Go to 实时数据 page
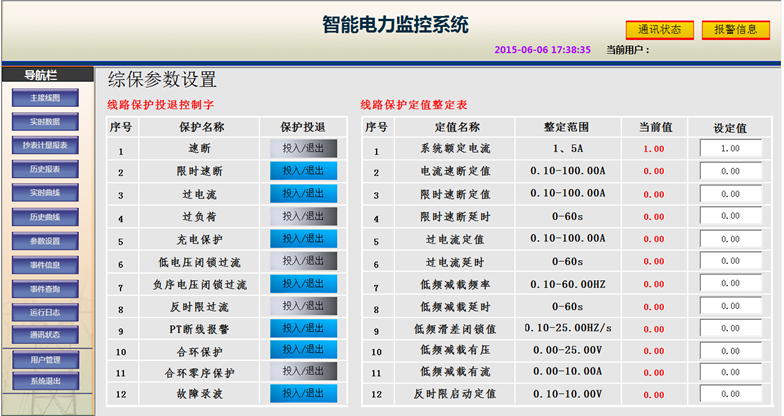This screenshot has width=784, height=416. pos(45,122)
